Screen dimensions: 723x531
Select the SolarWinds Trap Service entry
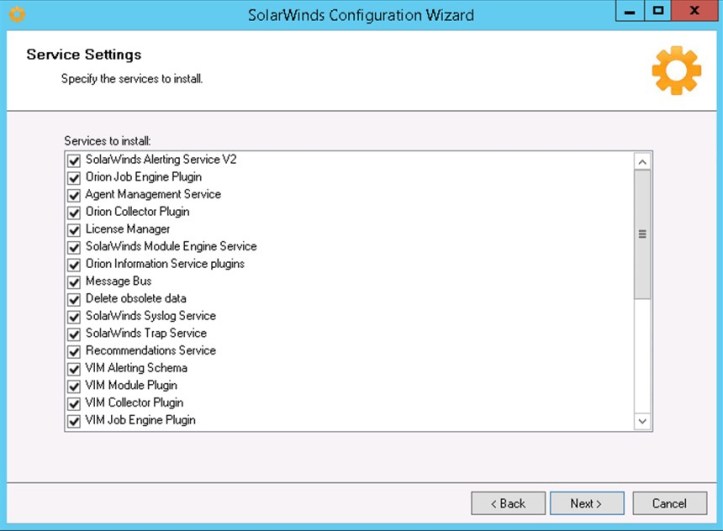(x=146, y=333)
